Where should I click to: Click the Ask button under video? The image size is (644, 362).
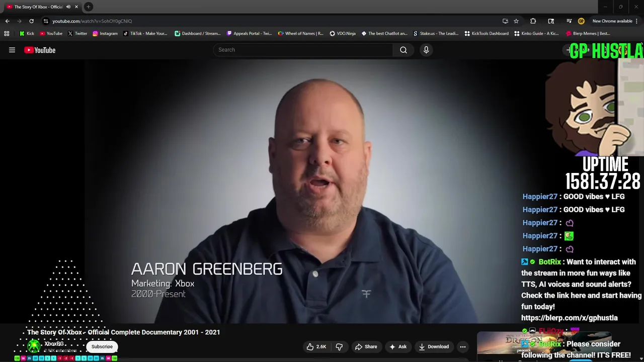(x=397, y=346)
